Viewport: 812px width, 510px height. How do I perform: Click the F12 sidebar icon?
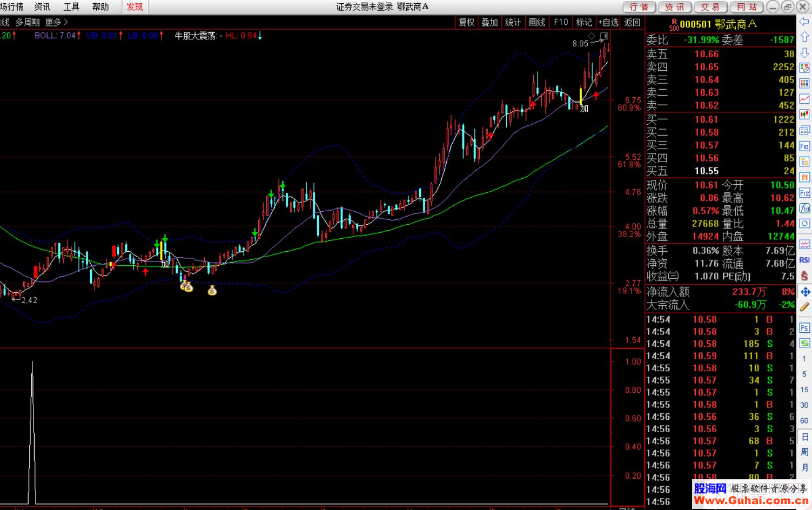(804, 193)
